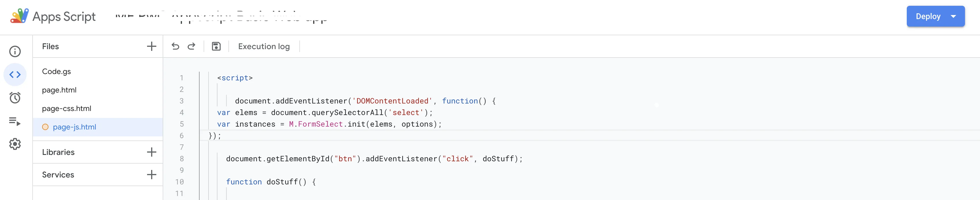The width and height of the screenshot is (980, 200).
Task: Open the page-css.html file
Action: pyautogui.click(x=67, y=109)
